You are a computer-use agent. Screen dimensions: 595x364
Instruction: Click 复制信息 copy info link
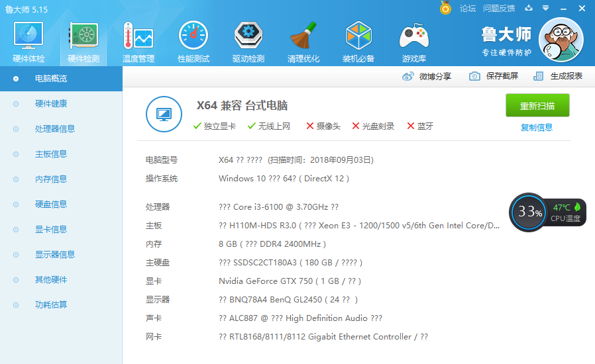point(537,127)
